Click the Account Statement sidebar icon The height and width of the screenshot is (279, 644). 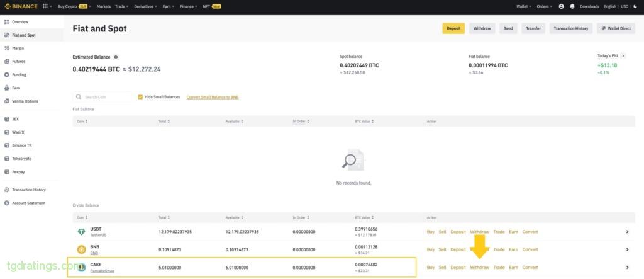click(x=6, y=203)
